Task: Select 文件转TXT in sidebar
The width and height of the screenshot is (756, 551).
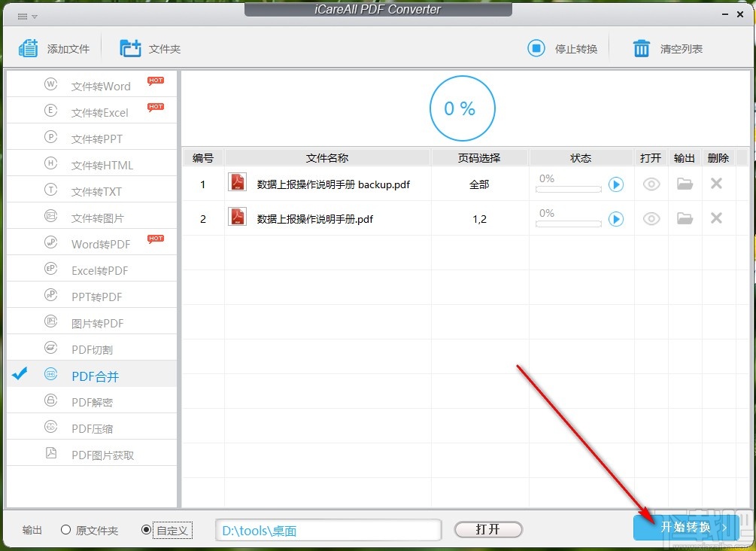Action: point(92,190)
